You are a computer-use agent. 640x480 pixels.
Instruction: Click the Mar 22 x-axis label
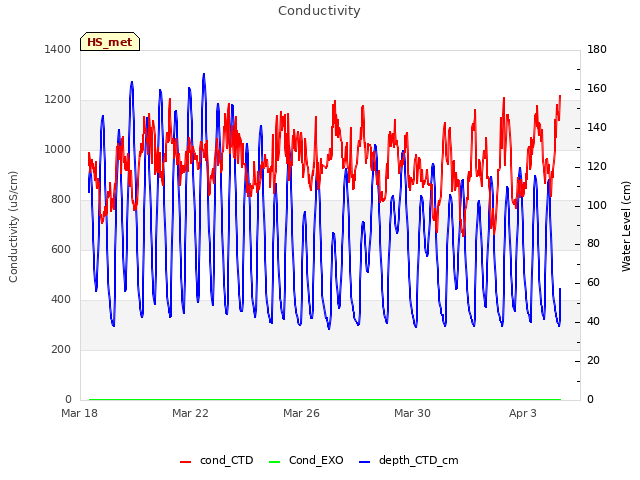(190, 413)
